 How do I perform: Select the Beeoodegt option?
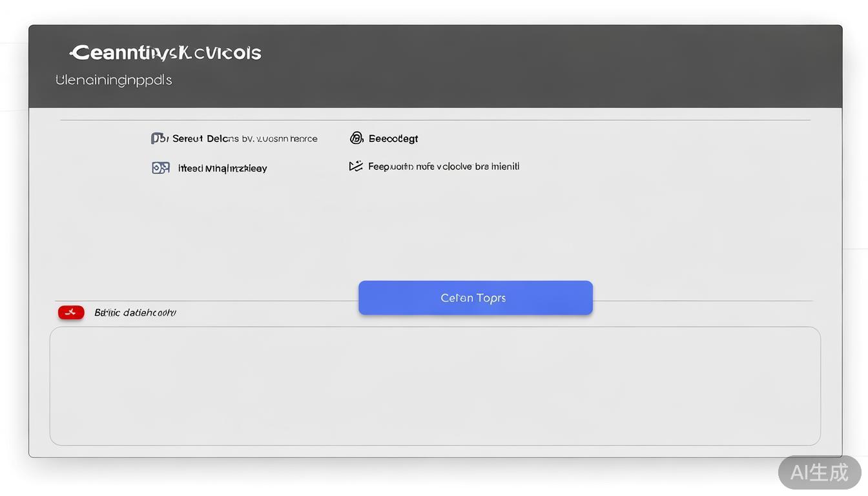[x=393, y=138]
